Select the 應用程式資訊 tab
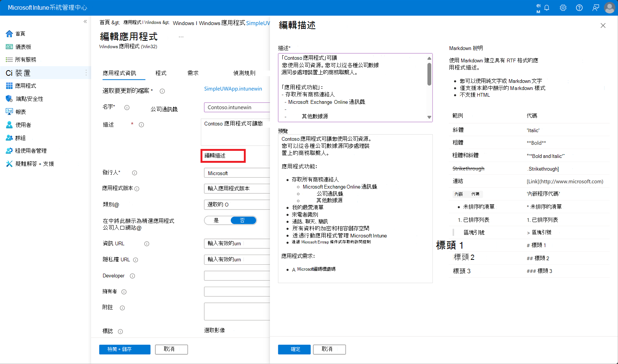Screen dimensions: 618x364 (119, 73)
